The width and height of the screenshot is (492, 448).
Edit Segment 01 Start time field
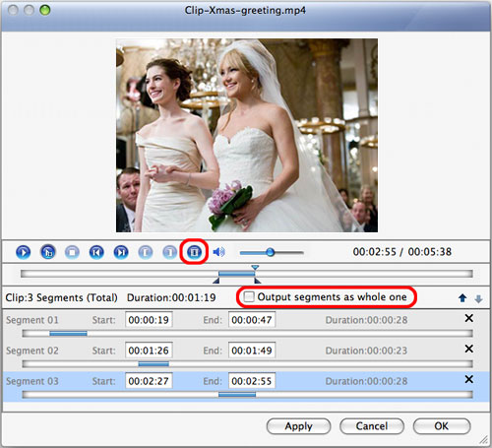coord(149,320)
